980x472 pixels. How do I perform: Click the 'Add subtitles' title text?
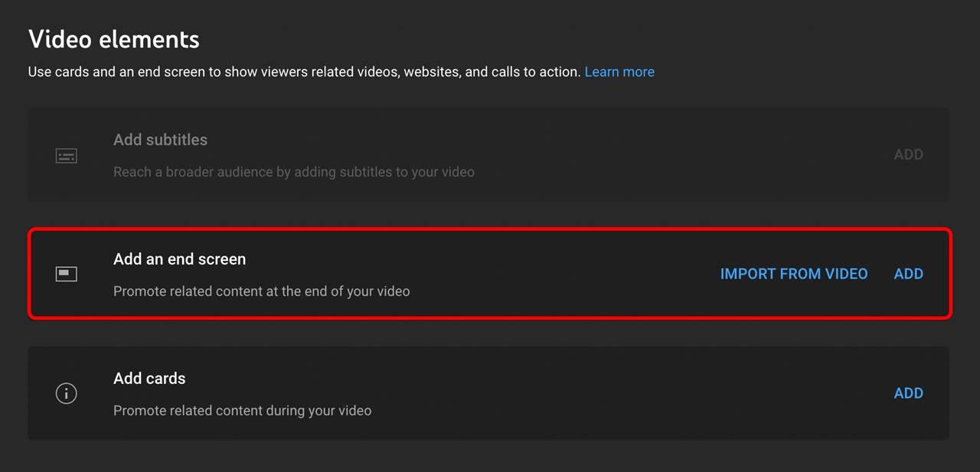click(160, 140)
